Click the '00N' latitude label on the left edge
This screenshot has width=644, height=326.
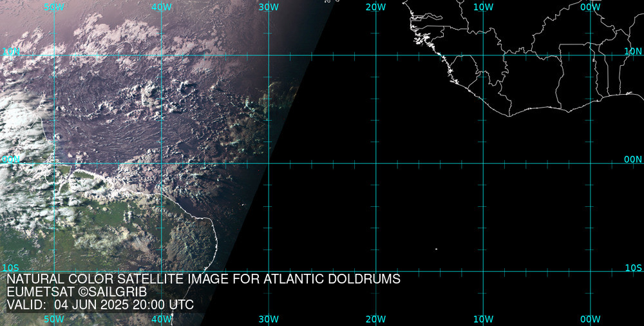click(11, 160)
